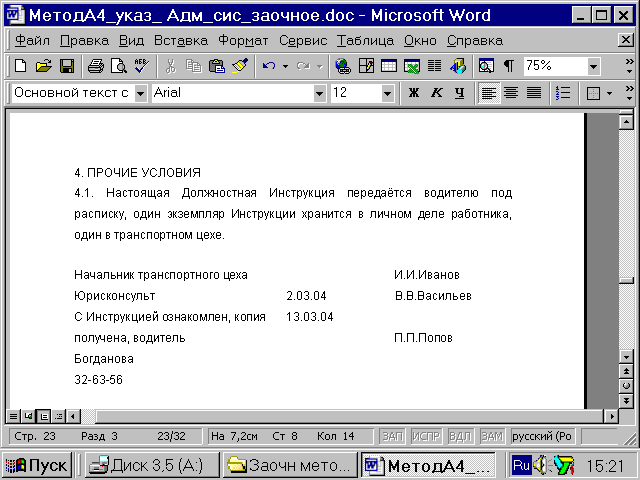The height and width of the screenshot is (480, 640).
Task: Click the tray icon beside the speaker
Action: tap(564, 465)
